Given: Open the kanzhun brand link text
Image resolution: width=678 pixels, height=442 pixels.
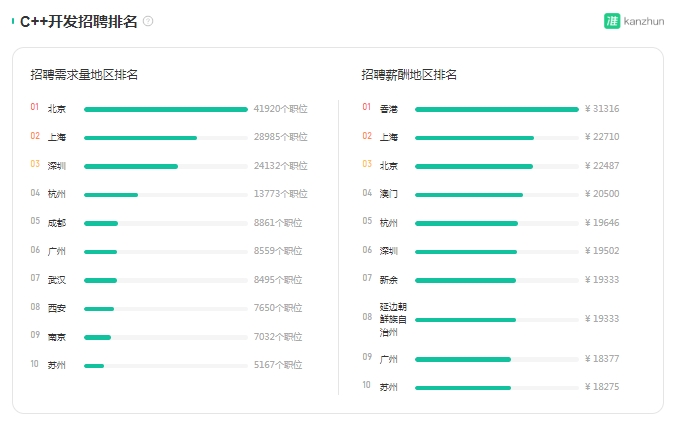Looking at the screenshot, I should (x=644, y=21).
